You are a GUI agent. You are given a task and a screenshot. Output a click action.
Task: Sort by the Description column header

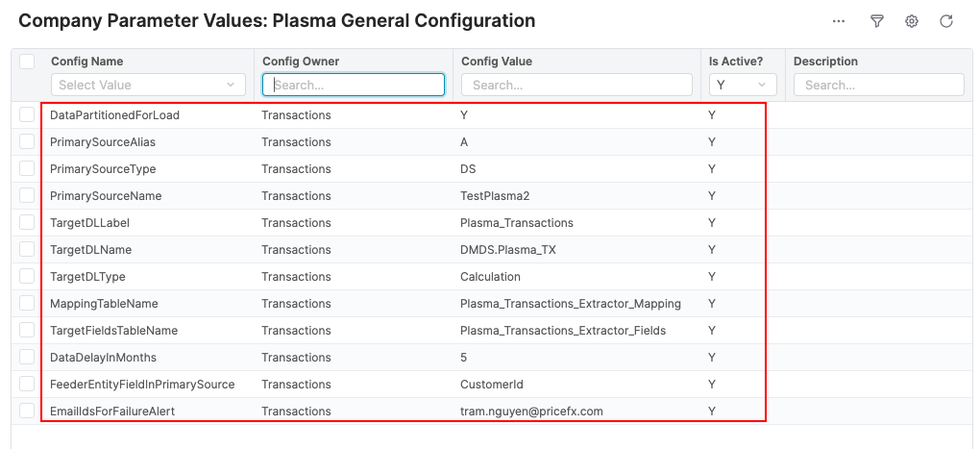[825, 62]
